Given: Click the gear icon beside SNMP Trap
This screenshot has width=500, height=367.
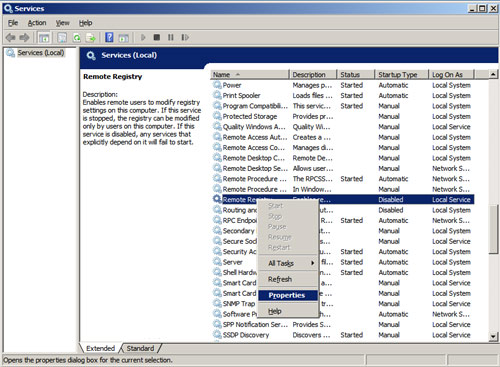Looking at the screenshot, I should click(x=217, y=304).
